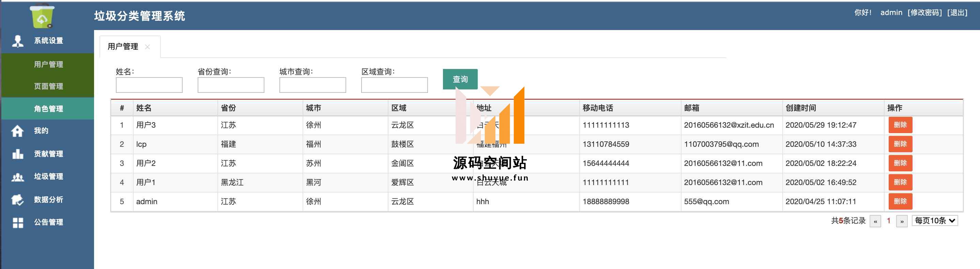
Task: Click the tag icon beside 数据分析
Action: pos(17,199)
